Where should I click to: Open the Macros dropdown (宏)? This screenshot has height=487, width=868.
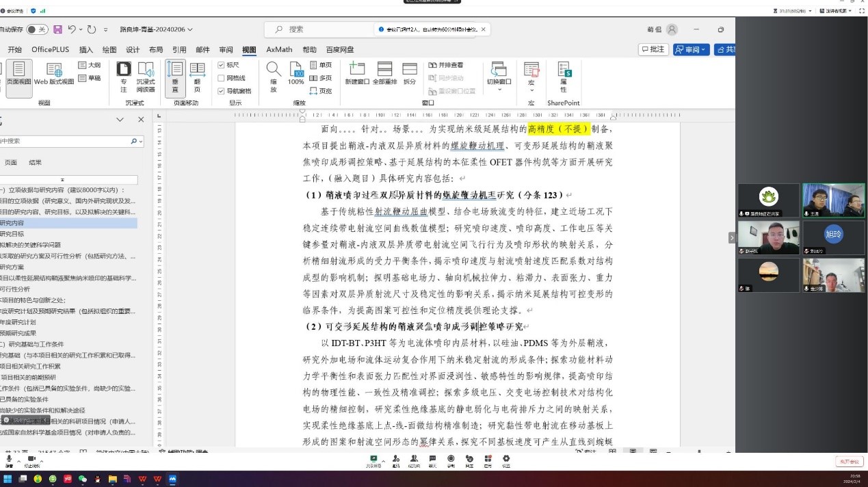click(x=531, y=77)
